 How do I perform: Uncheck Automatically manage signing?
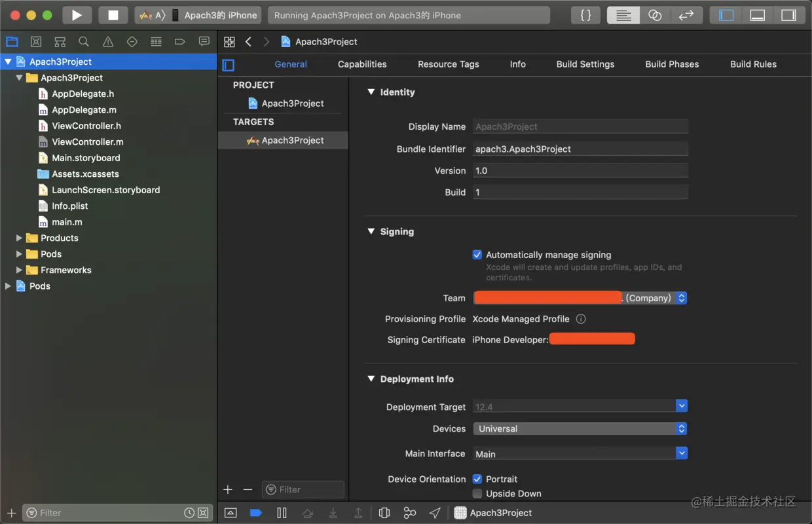pyautogui.click(x=477, y=255)
